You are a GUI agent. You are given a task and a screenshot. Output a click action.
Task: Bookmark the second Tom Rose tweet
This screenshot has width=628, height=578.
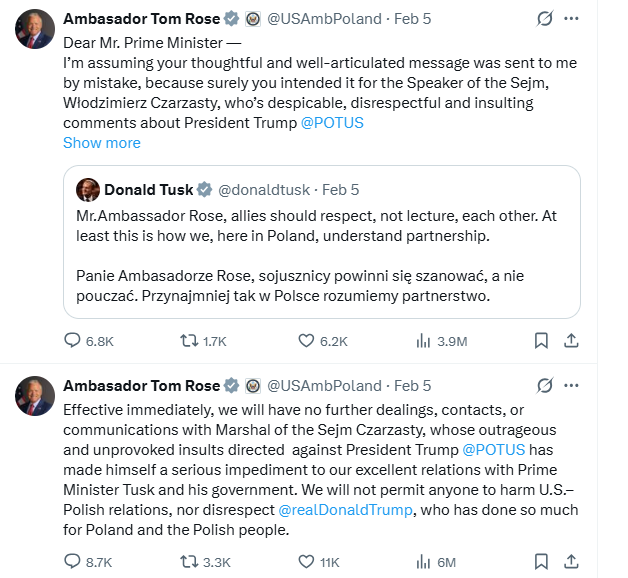[x=541, y=561]
